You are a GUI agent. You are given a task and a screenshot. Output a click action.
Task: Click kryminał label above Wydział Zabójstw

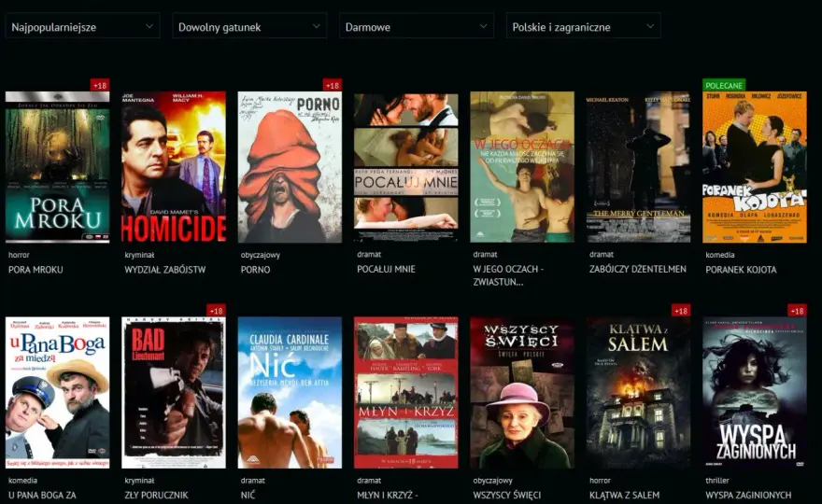click(139, 255)
